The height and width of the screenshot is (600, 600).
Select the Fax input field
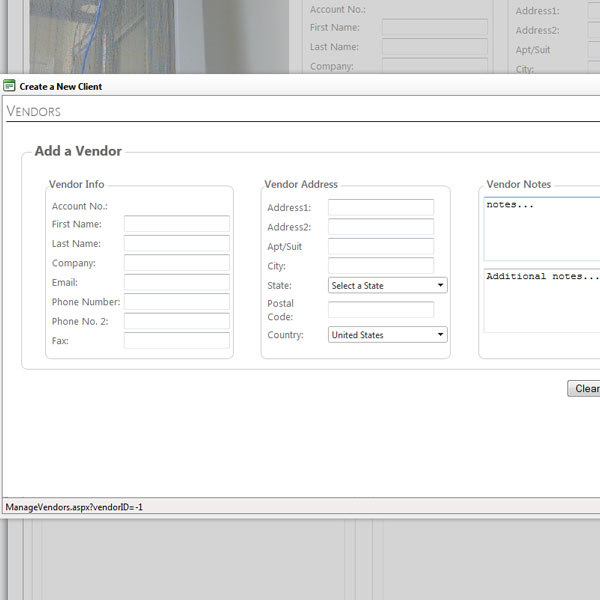point(176,341)
